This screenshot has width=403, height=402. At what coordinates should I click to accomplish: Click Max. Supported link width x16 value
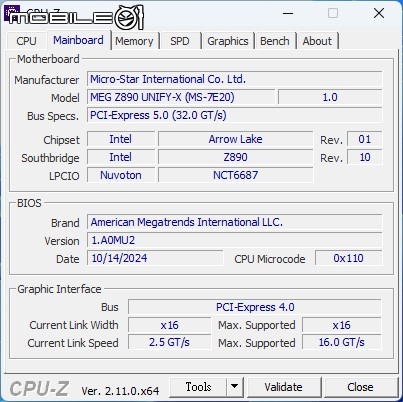pyautogui.click(x=342, y=325)
